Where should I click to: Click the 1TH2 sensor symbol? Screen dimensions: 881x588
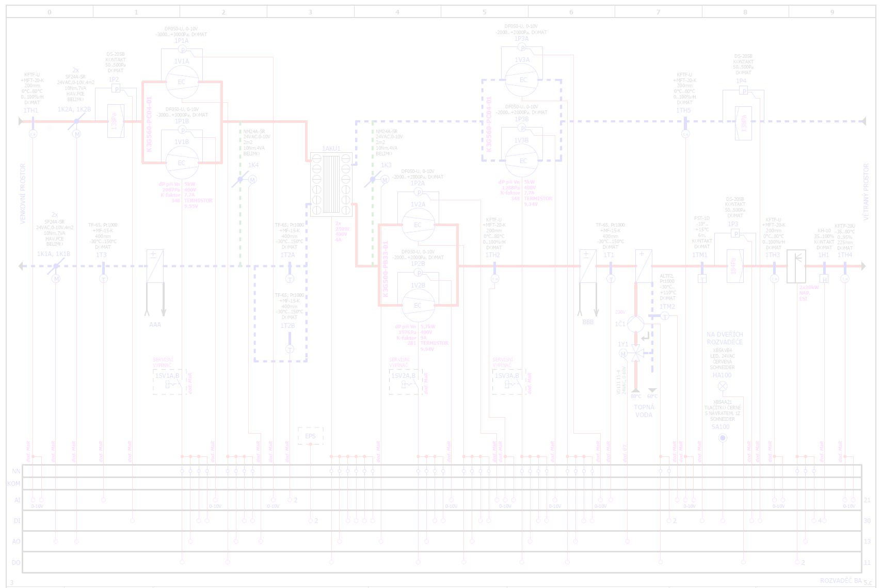(x=494, y=279)
